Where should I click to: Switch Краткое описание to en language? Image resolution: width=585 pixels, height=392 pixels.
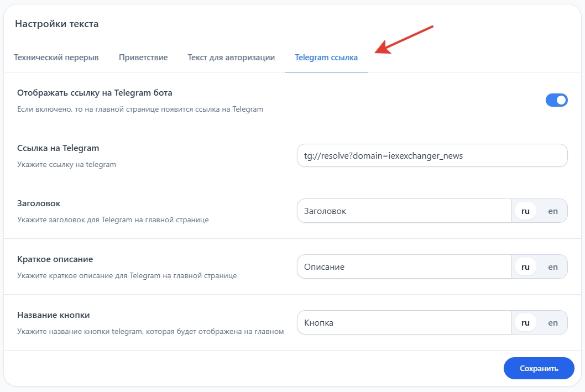(x=553, y=266)
